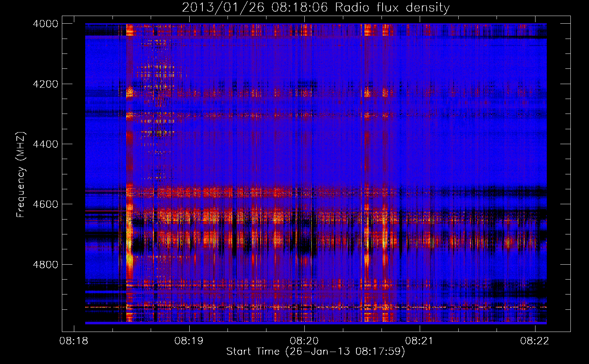Screen dimensions: 589x364
Task: Click the 4400 frequency tick label
Action: 46,144
